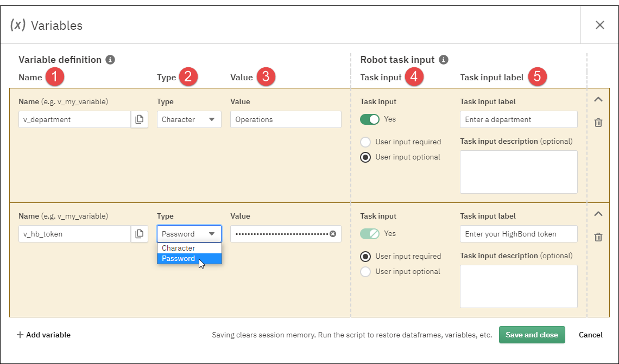The width and height of the screenshot is (619, 364).
Task: Click the Robot task input info icon
Action: [443, 60]
